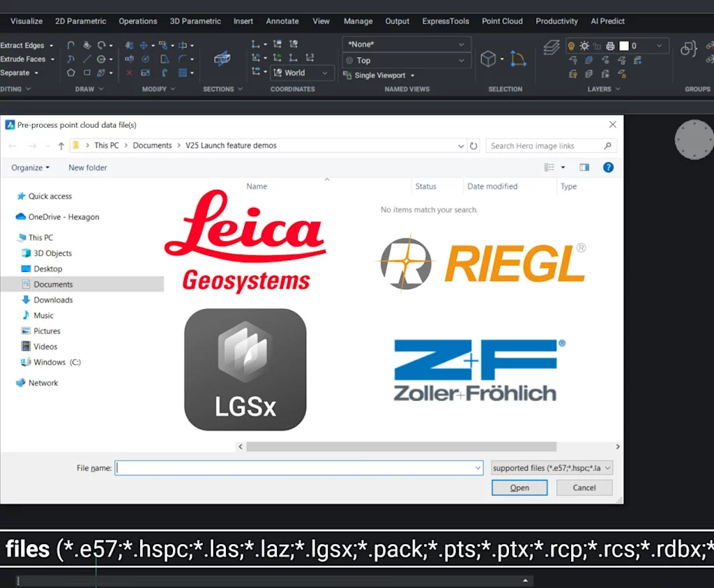Click the layer 0 white color swatch

(624, 45)
